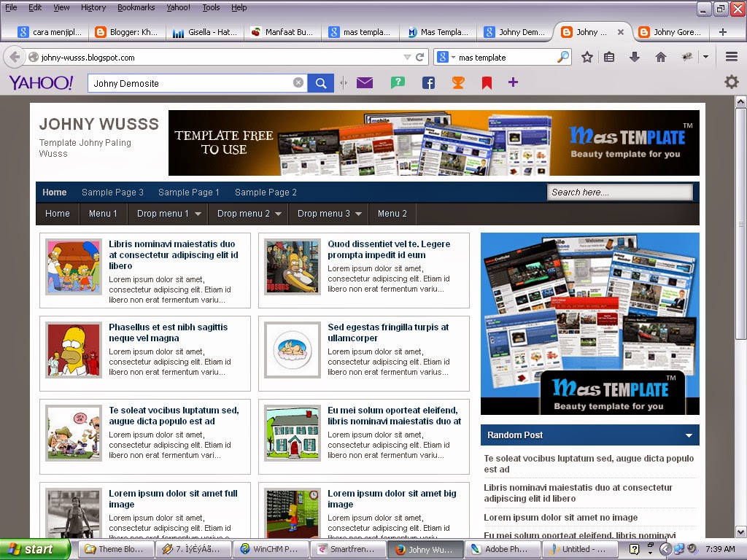Click the page vertical scrollbar down arrow

pyautogui.click(x=740, y=532)
